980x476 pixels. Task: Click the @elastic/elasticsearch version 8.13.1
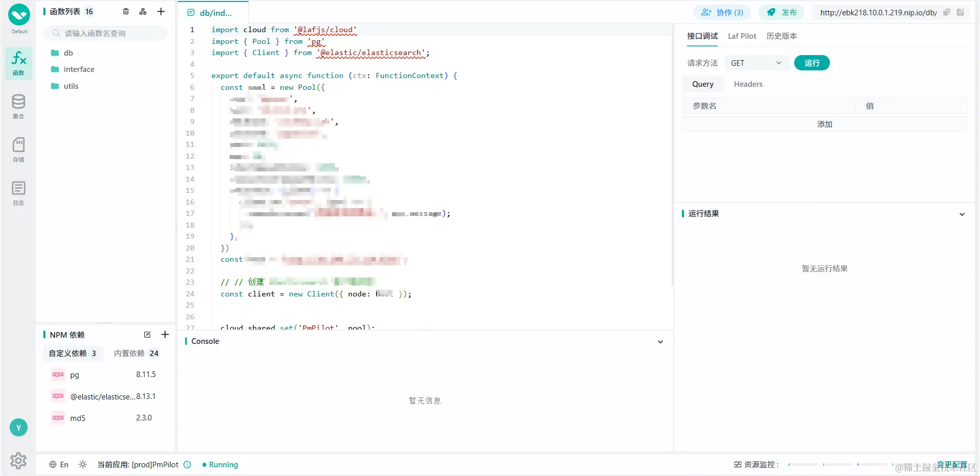(146, 396)
